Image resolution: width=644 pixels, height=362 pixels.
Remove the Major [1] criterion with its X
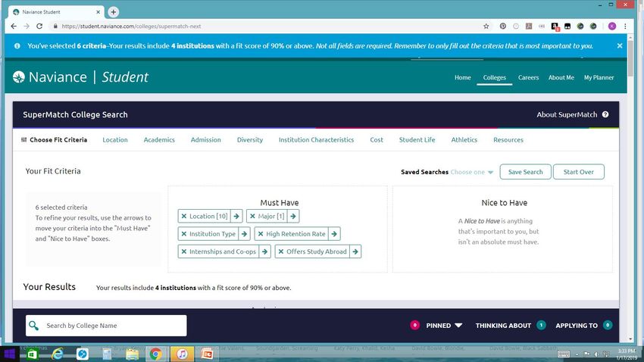pyautogui.click(x=252, y=216)
